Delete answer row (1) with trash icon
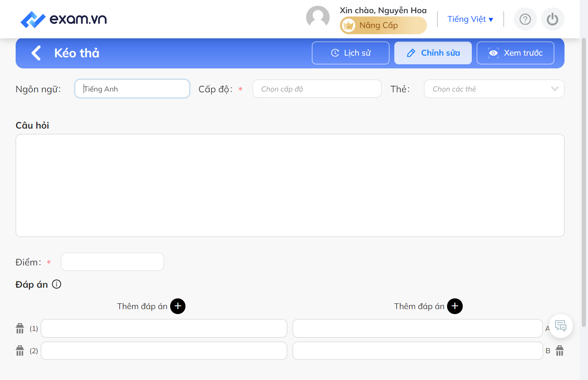The image size is (588, 380). coord(20,328)
